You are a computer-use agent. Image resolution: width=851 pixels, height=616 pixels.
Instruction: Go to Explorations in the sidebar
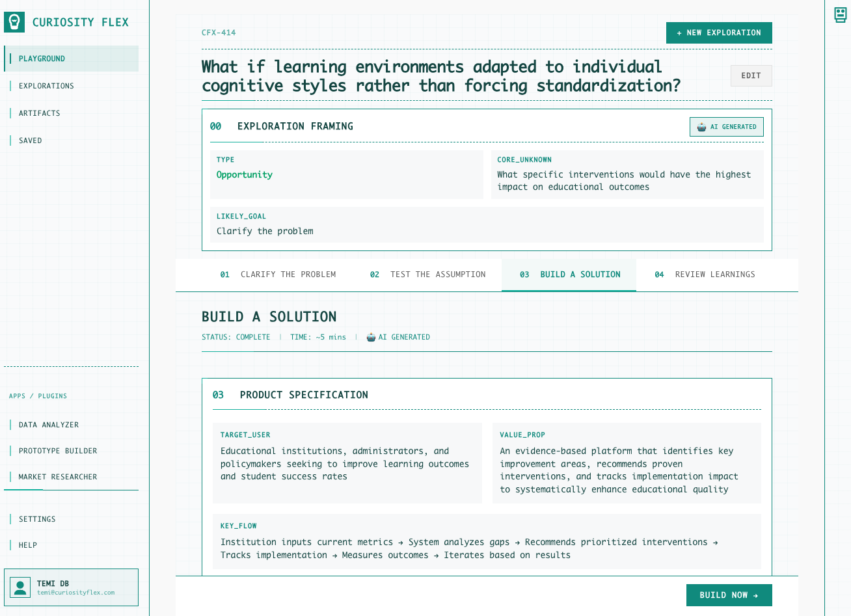(x=46, y=86)
